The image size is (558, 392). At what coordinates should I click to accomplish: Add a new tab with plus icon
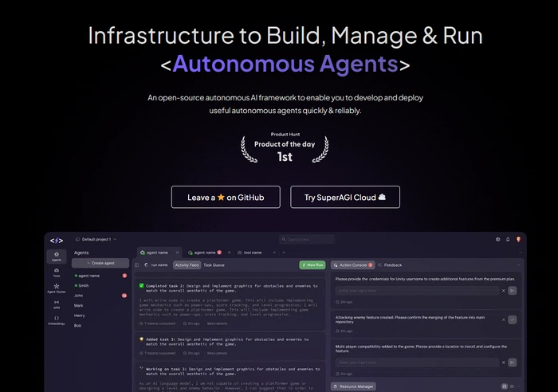(284, 253)
